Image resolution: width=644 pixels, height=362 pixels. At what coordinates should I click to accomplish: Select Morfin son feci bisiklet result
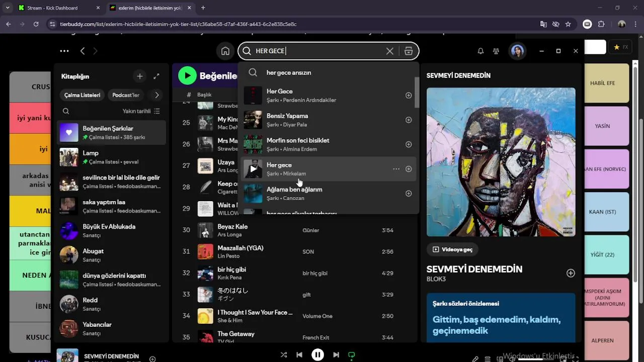(328, 144)
